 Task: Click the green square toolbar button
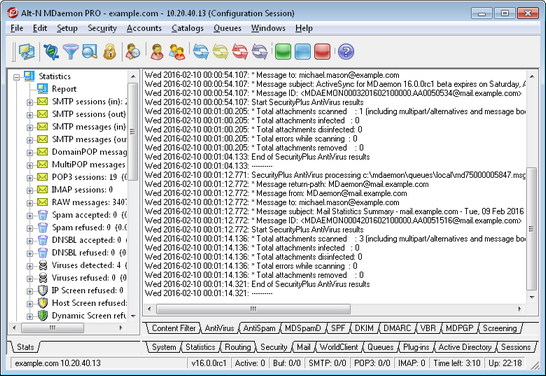tap(283, 52)
